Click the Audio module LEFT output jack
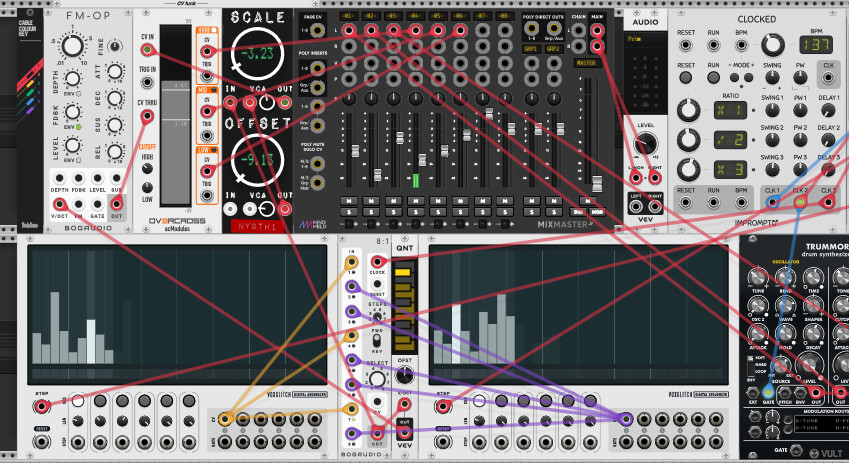Screen dimensions: 849x463 tap(636, 206)
